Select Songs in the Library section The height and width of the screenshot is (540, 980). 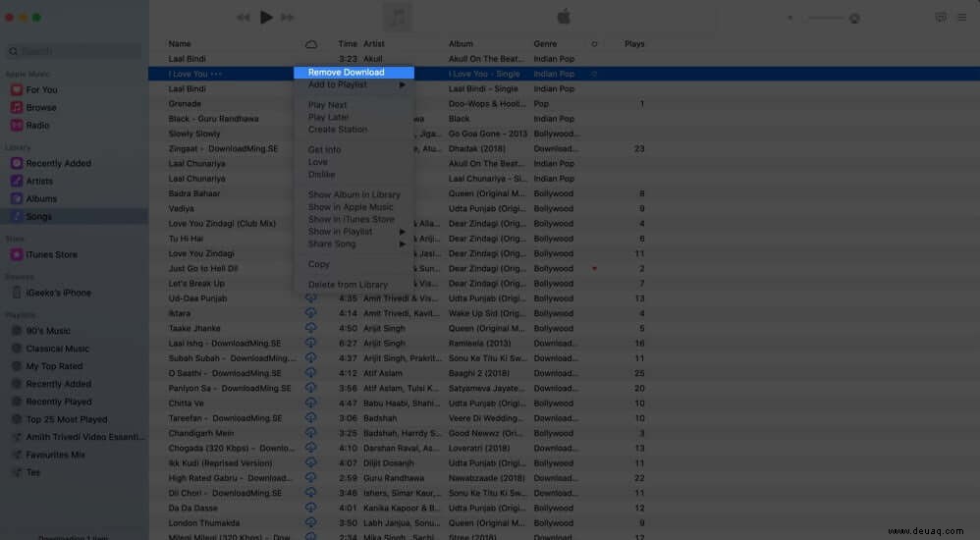[75, 216]
